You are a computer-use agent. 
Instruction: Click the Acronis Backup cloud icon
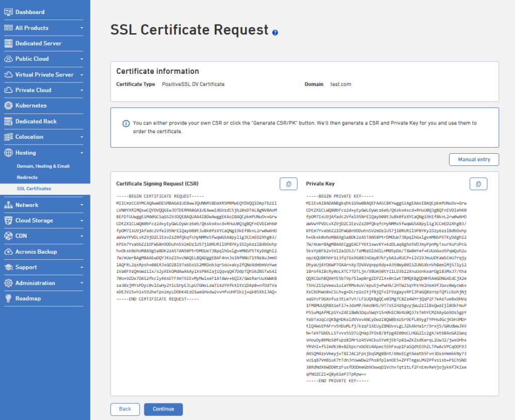(x=9, y=252)
